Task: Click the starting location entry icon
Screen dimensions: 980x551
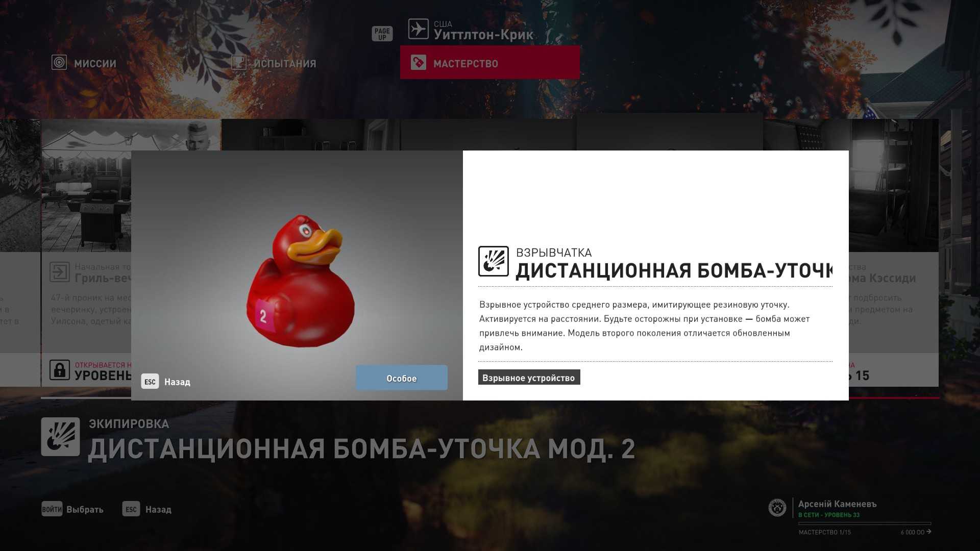Action: coord(60,272)
